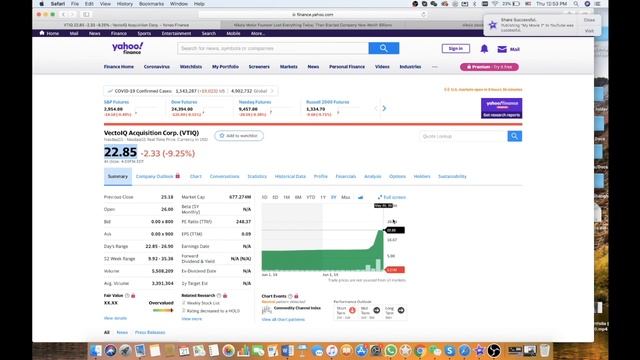
Task: Click the Quote Lookup search icon
Action: (x=514, y=136)
